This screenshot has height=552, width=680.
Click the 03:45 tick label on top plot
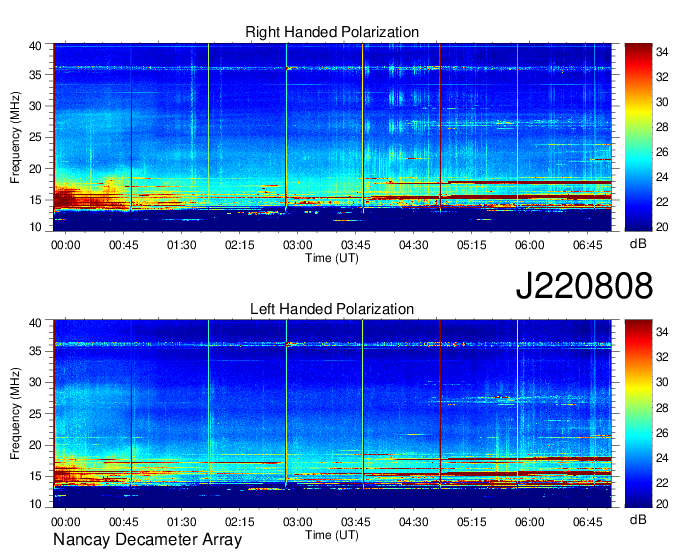(356, 245)
